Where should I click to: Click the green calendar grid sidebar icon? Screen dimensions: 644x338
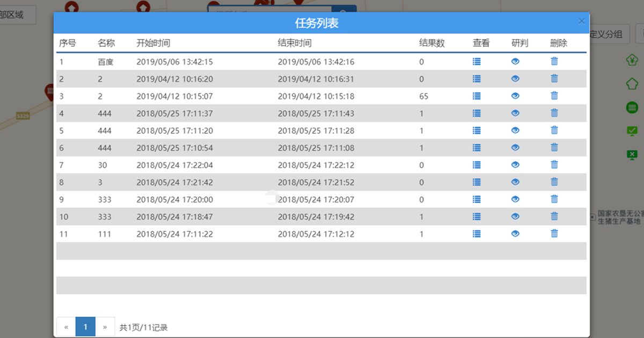[x=632, y=107]
